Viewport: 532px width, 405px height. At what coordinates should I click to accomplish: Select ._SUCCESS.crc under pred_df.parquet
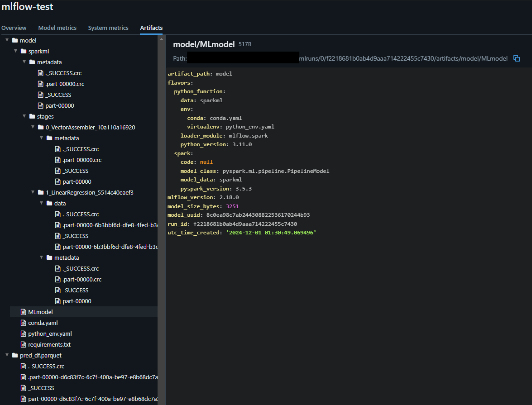46,367
